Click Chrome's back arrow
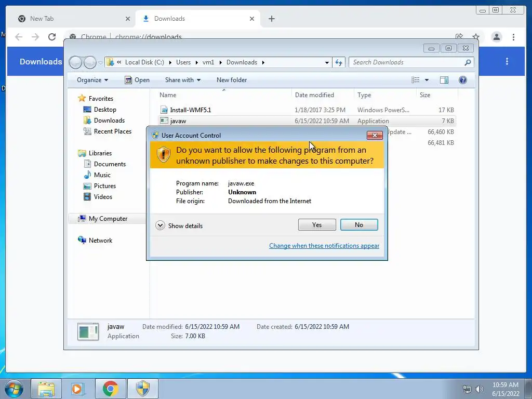Viewport: 532px width, 399px height. [19, 37]
